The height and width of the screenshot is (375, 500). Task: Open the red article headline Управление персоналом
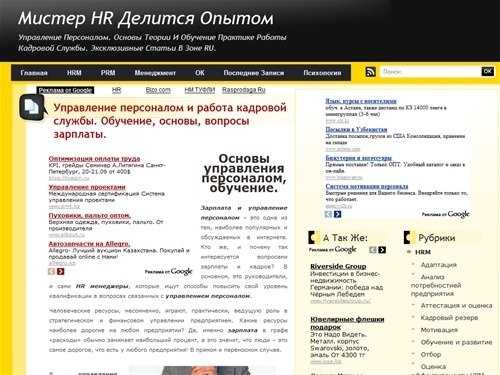tap(170, 121)
